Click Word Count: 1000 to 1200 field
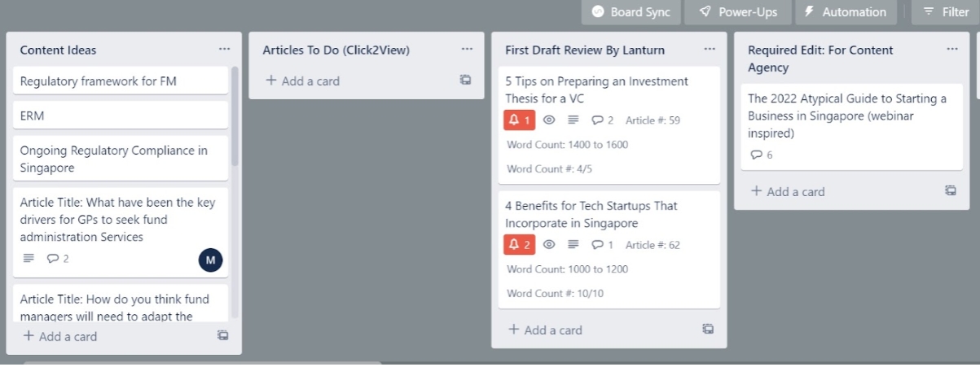 pos(567,269)
